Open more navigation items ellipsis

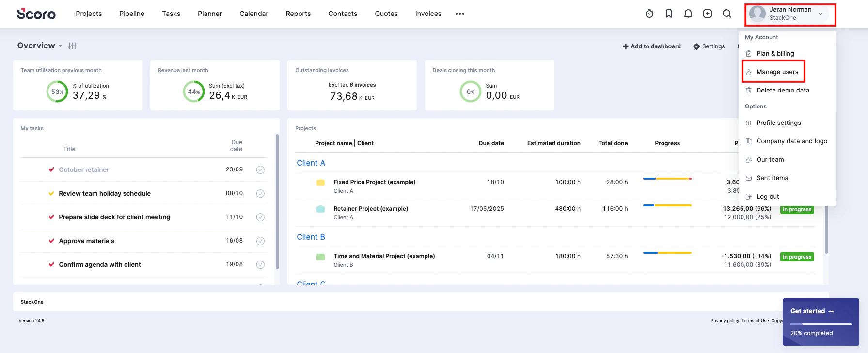point(460,14)
